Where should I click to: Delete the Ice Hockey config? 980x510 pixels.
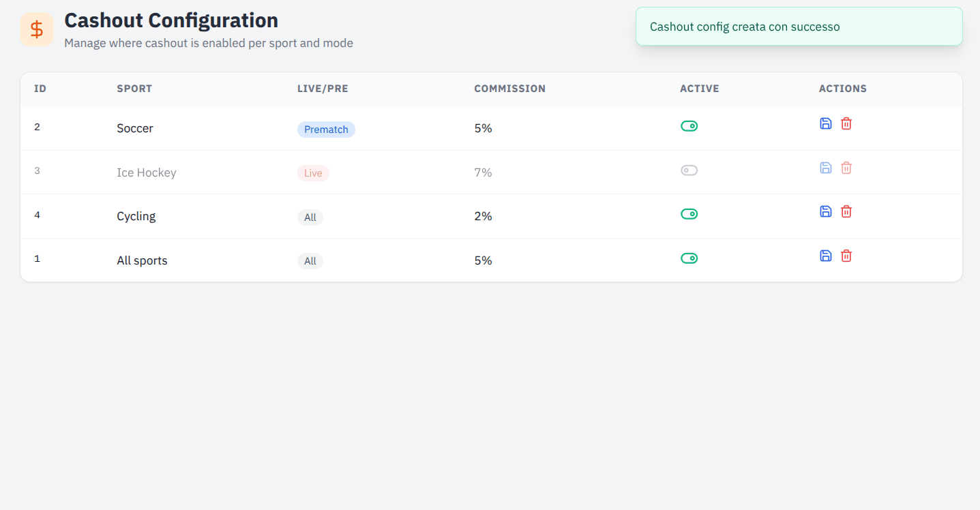[x=846, y=168]
